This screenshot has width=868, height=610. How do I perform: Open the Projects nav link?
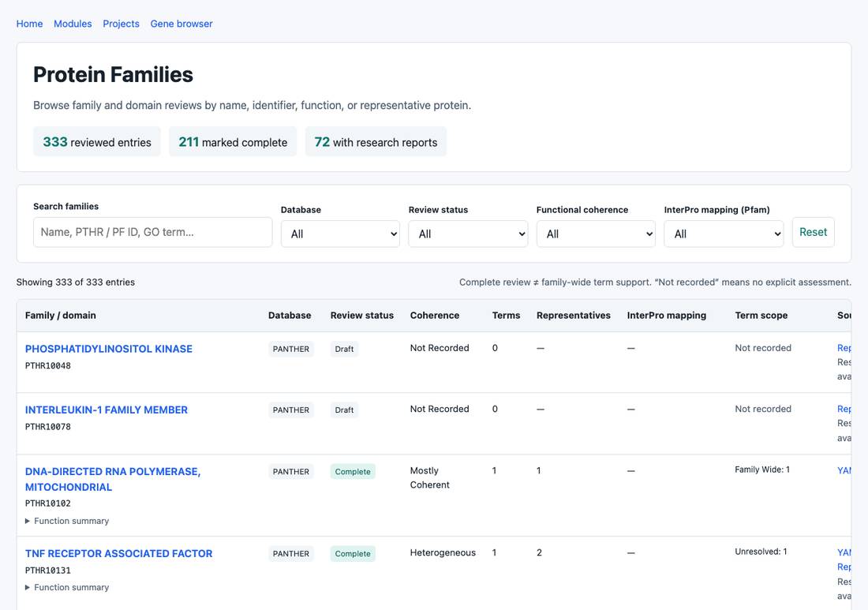point(121,24)
